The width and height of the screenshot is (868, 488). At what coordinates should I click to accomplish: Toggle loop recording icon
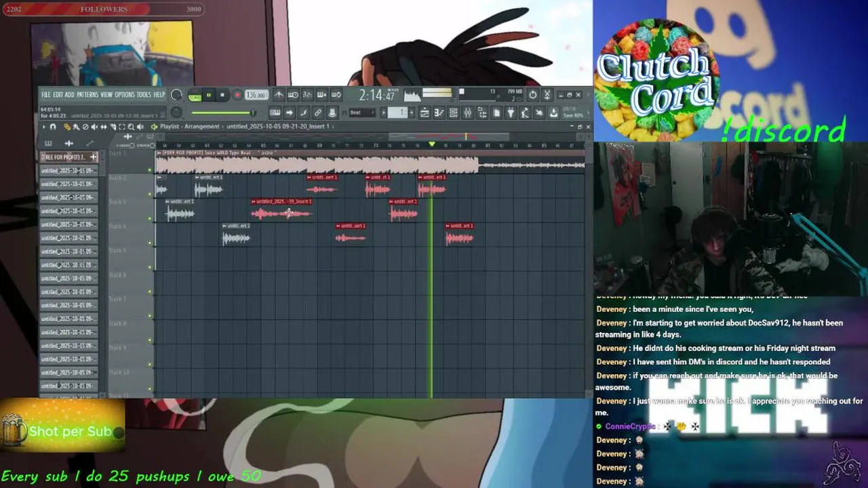click(336, 95)
